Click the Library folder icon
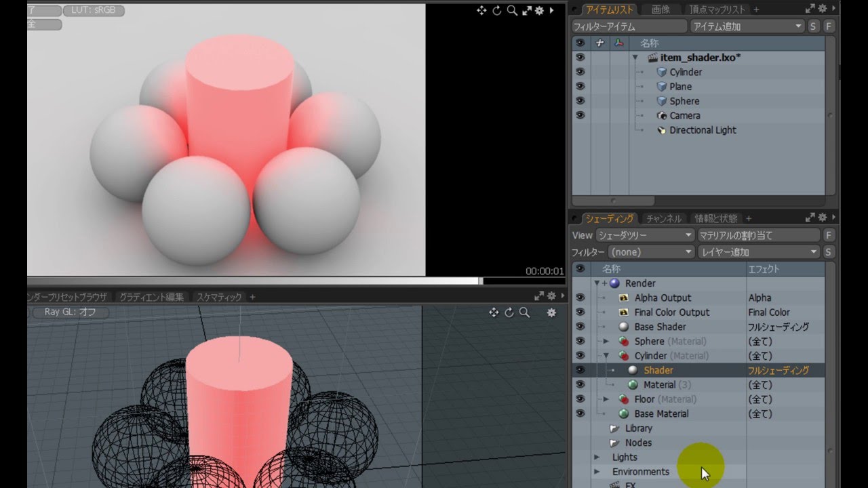The width and height of the screenshot is (868, 488). [614, 428]
